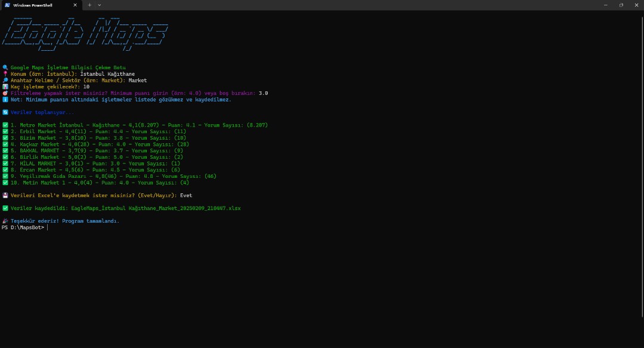Click the magnifier icon before Google Maps title

(5, 67)
